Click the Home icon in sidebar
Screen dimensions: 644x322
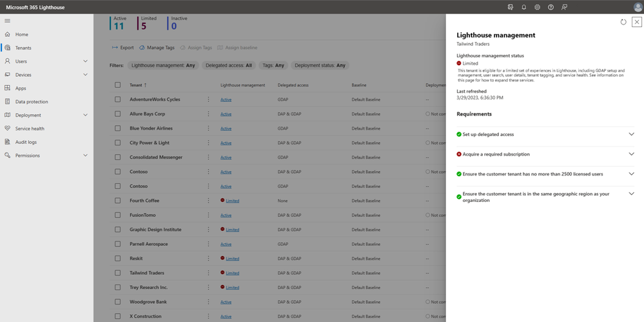7,34
